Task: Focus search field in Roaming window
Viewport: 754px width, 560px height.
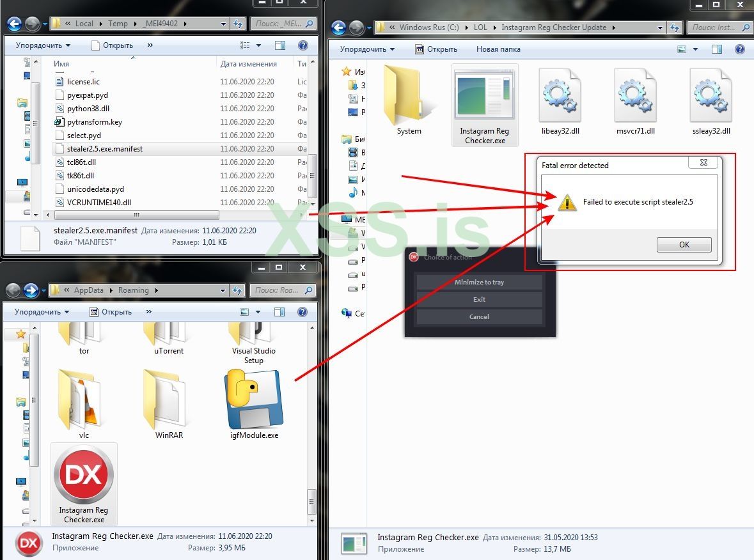Action: tap(282, 290)
